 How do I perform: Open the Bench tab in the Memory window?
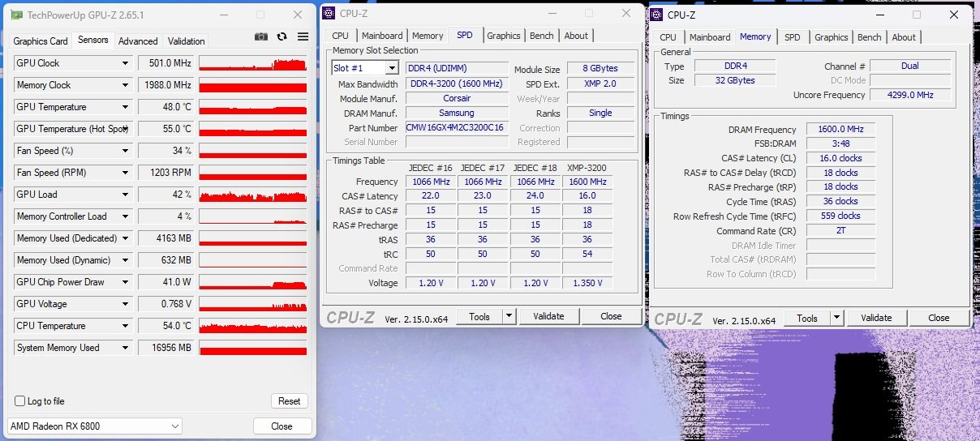870,37
